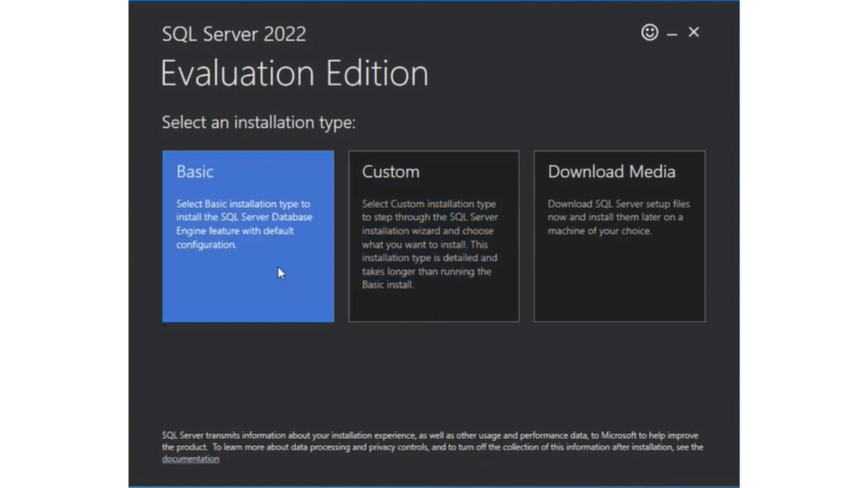This screenshot has height=488, width=868.
Task: Click the Basic tile description text
Action: click(245, 224)
